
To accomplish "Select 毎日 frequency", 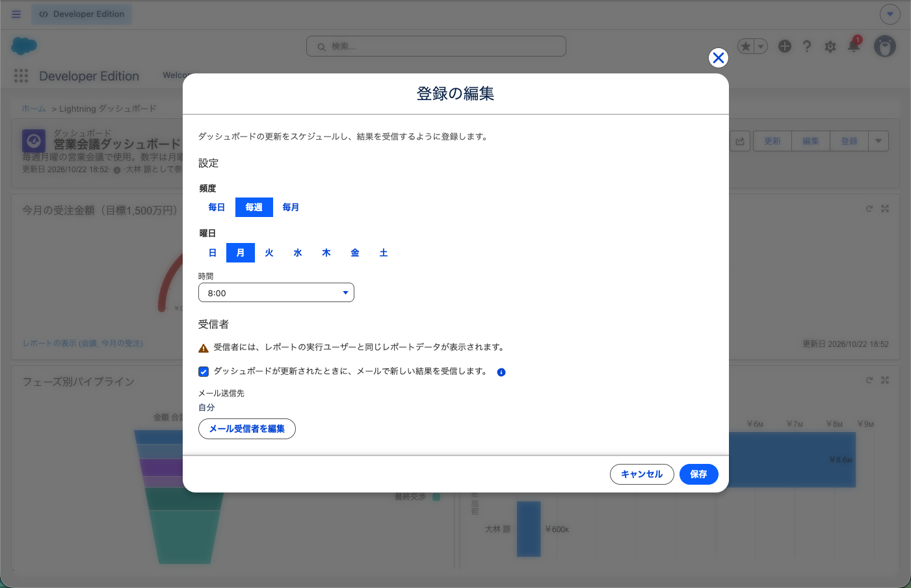I will point(217,207).
